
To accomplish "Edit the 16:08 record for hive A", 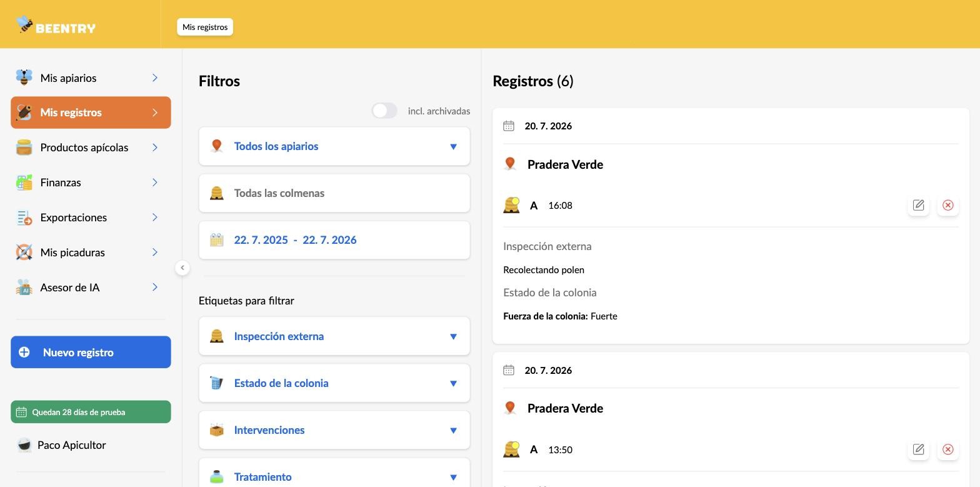I will click(918, 205).
